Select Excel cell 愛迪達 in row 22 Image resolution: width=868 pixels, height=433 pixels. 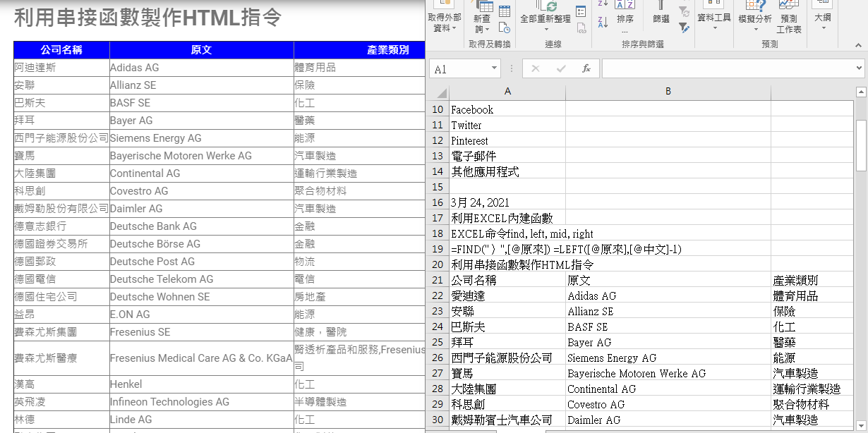(507, 295)
